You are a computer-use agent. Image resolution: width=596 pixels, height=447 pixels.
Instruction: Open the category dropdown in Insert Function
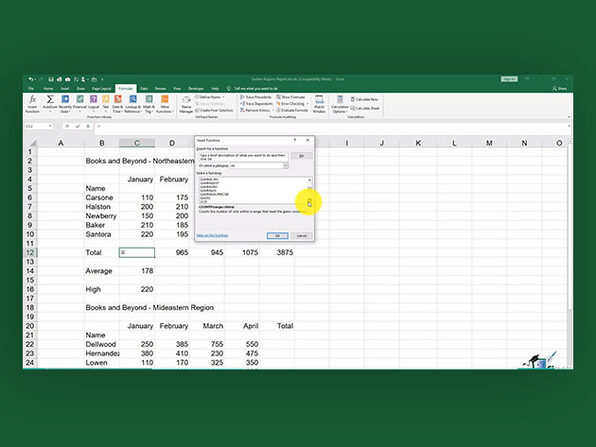coord(286,166)
